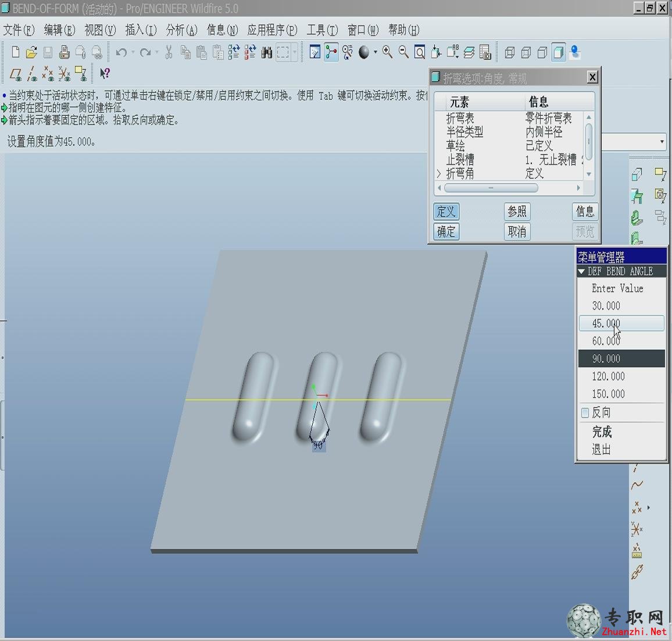
Task: Select the spline curve tool in the right toolbar
Action: coord(637,485)
